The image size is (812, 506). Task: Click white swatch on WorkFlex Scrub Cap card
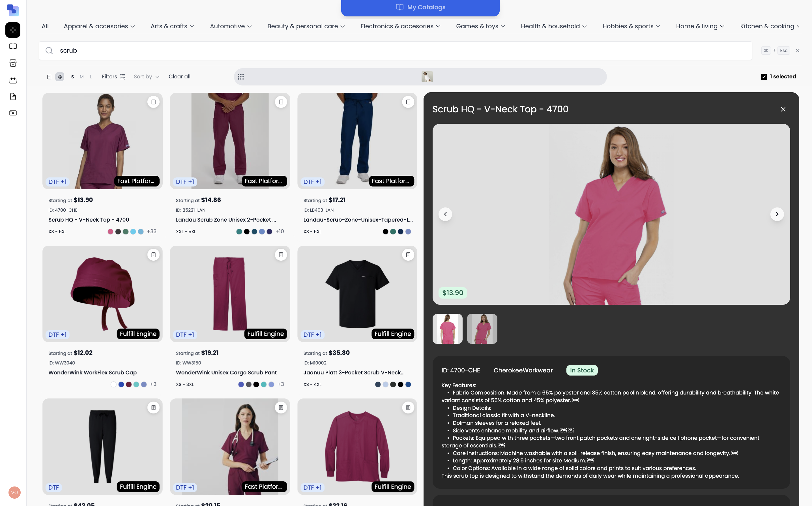(113, 385)
